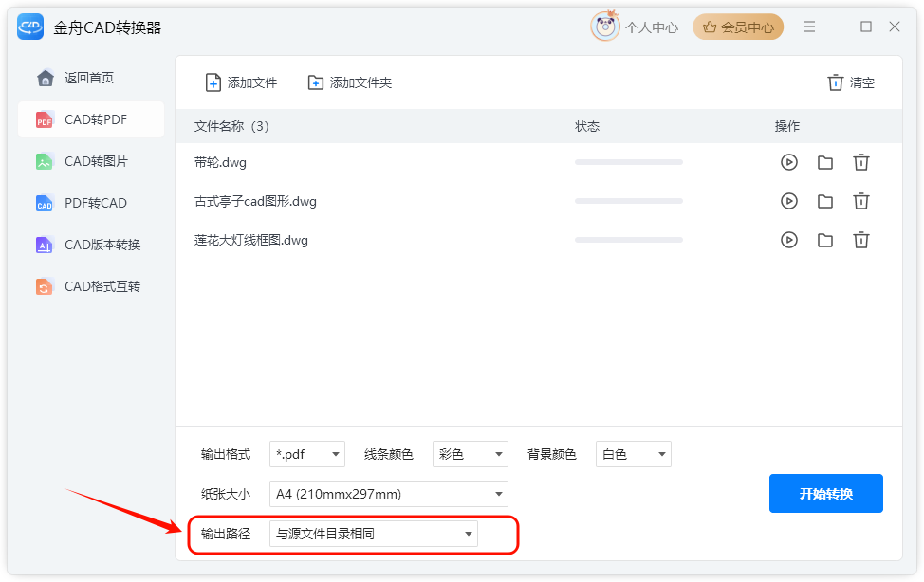Maximize the 金舟CAD转换器 window

[x=866, y=27]
